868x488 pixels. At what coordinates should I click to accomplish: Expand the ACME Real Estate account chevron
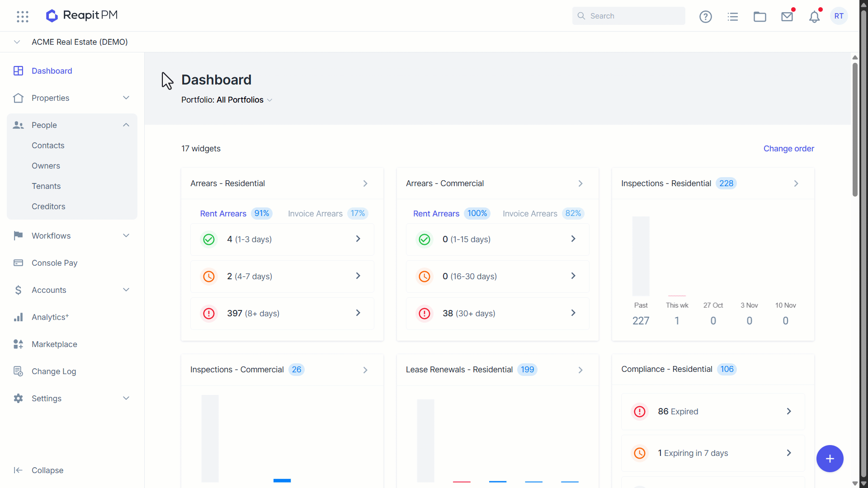17,42
